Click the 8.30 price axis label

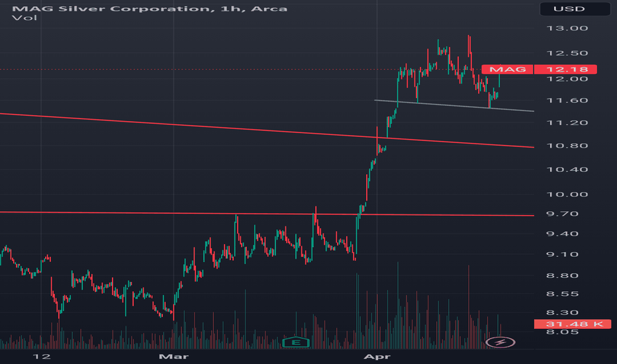point(562,313)
